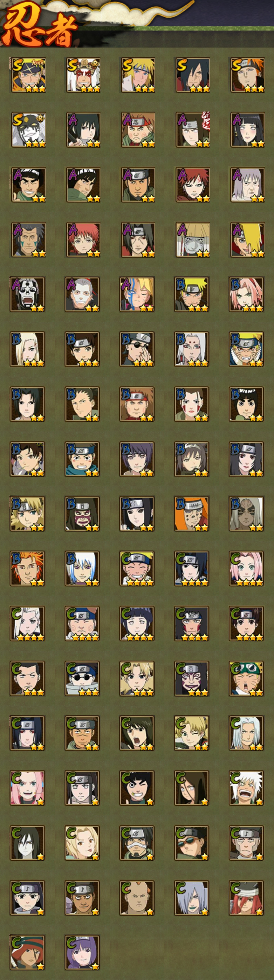Pick the C-rank purple-haired ninja card
The width and height of the screenshot is (274, 980).
(82, 952)
